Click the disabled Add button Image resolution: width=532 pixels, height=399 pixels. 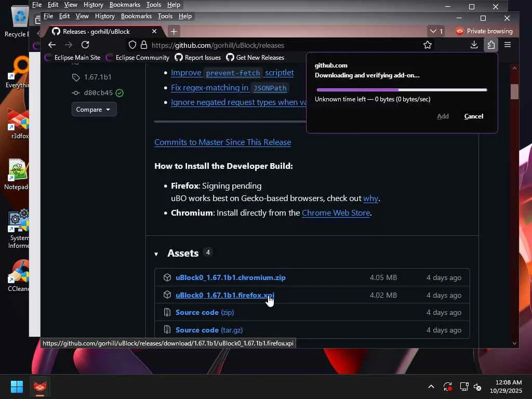443,116
